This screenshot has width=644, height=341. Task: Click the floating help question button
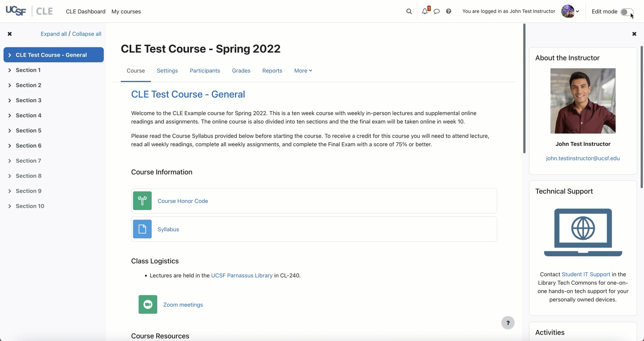508,323
